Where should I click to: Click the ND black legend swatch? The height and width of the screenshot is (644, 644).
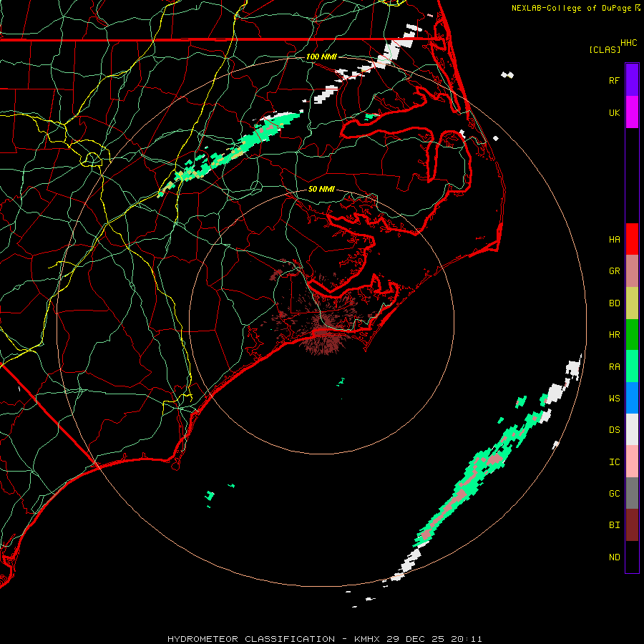(x=632, y=557)
